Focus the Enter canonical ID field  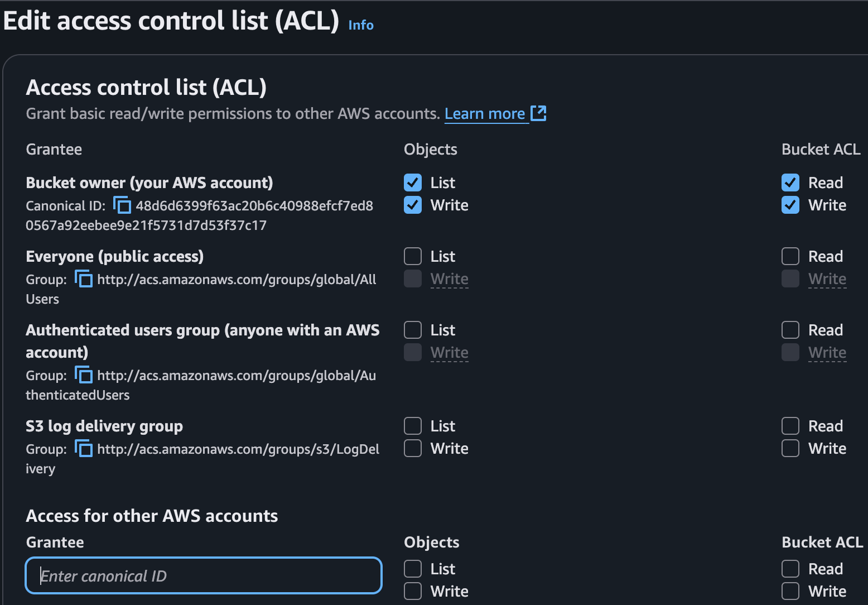click(204, 575)
